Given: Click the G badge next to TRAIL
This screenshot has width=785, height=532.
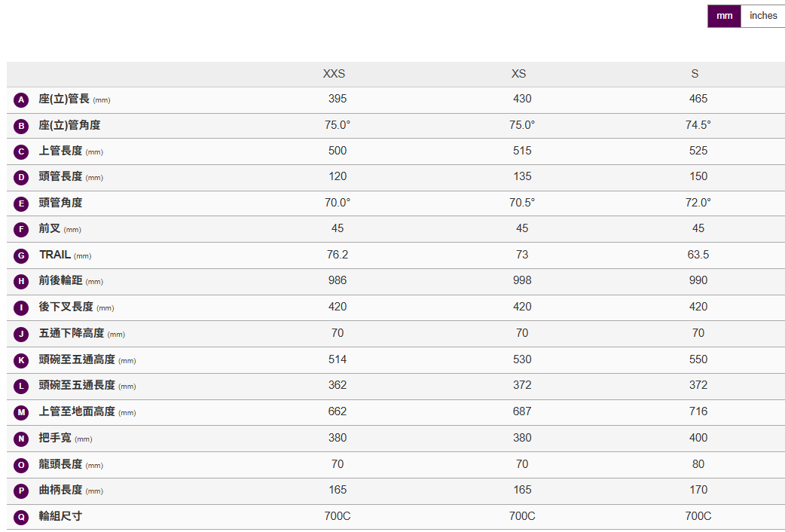Looking at the screenshot, I should click(21, 255).
